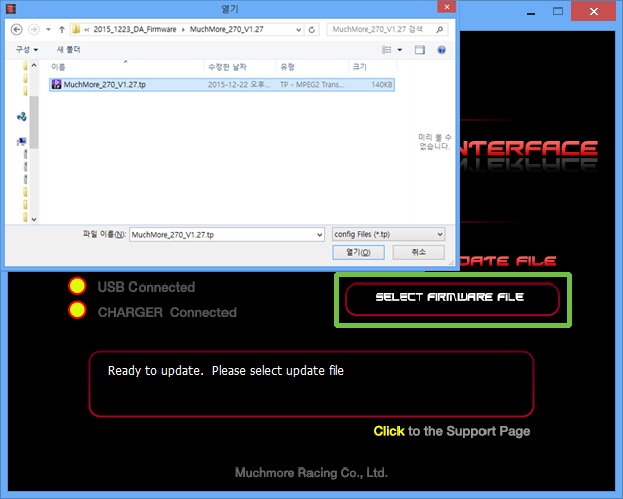
Task: Click the navigation pane scroll up arrow
Action: click(x=34, y=65)
